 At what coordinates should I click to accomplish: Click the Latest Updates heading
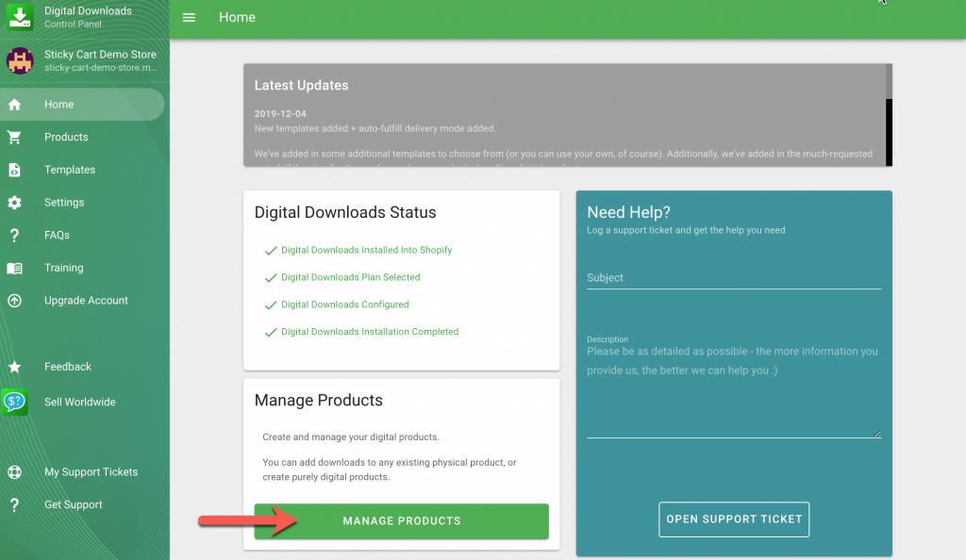301,86
